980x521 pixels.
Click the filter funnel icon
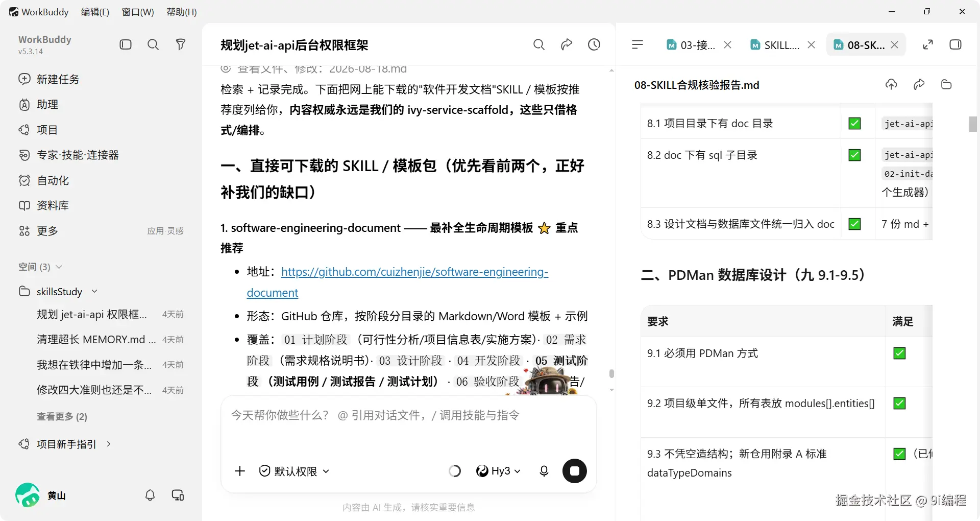tap(180, 44)
